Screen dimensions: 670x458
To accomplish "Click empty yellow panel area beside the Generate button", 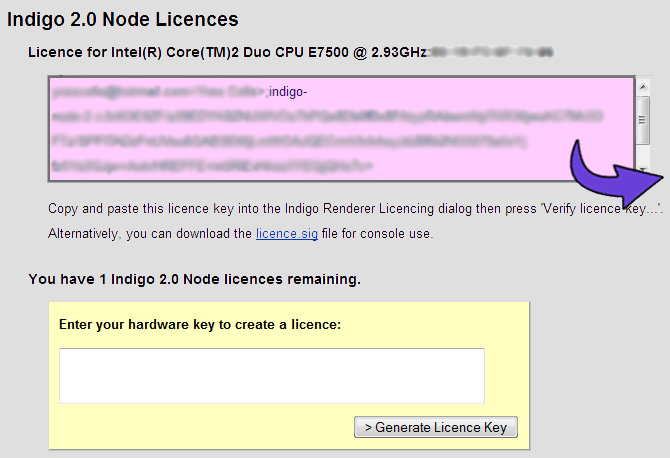I will click(200, 428).
